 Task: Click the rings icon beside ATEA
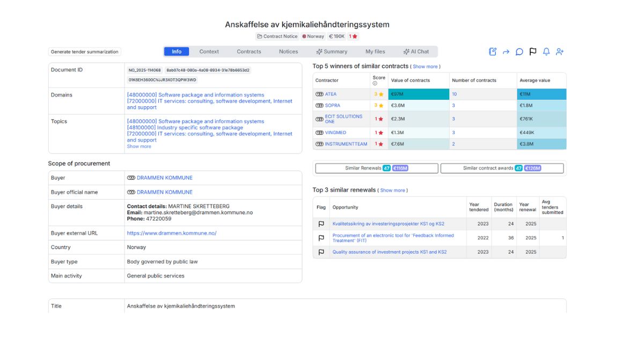coord(319,94)
